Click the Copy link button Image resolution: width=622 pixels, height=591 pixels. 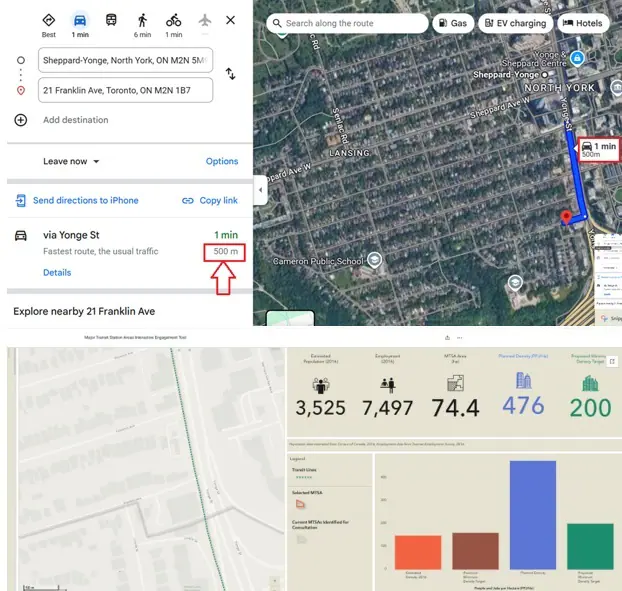210,200
